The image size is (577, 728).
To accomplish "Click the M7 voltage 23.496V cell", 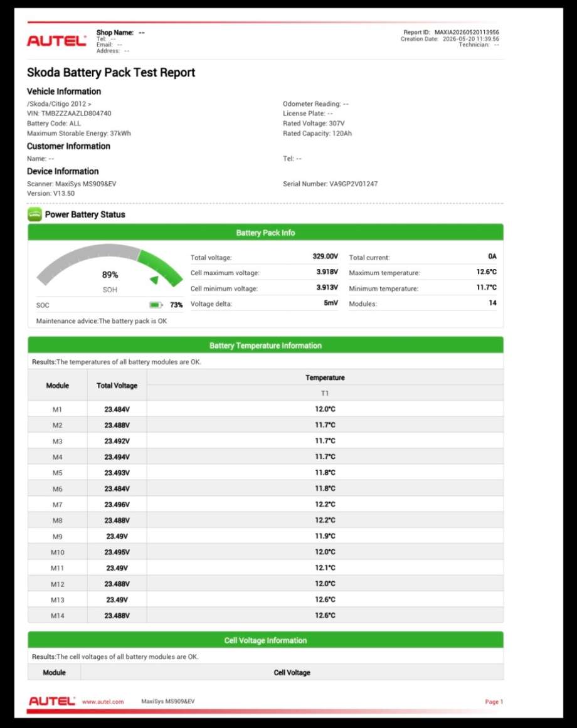I will click(x=117, y=505).
